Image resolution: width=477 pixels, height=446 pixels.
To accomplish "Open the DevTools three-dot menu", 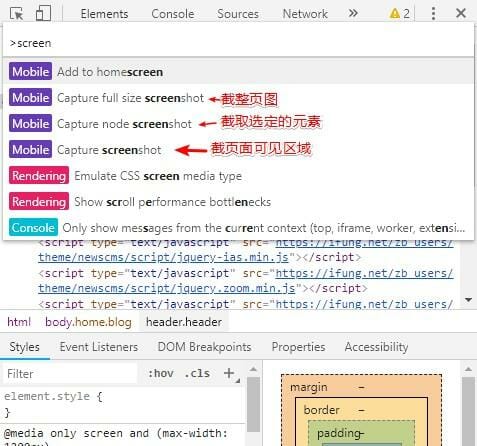I will [x=433, y=13].
